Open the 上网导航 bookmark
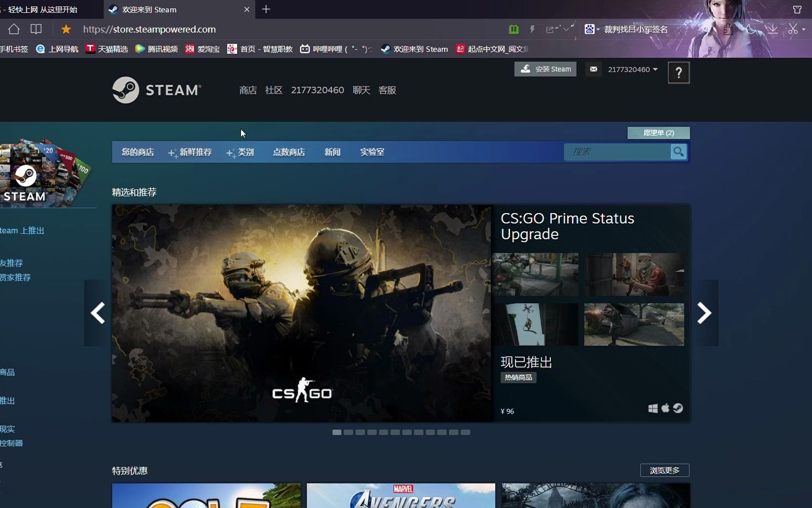The image size is (812, 508). pyautogui.click(x=58, y=49)
